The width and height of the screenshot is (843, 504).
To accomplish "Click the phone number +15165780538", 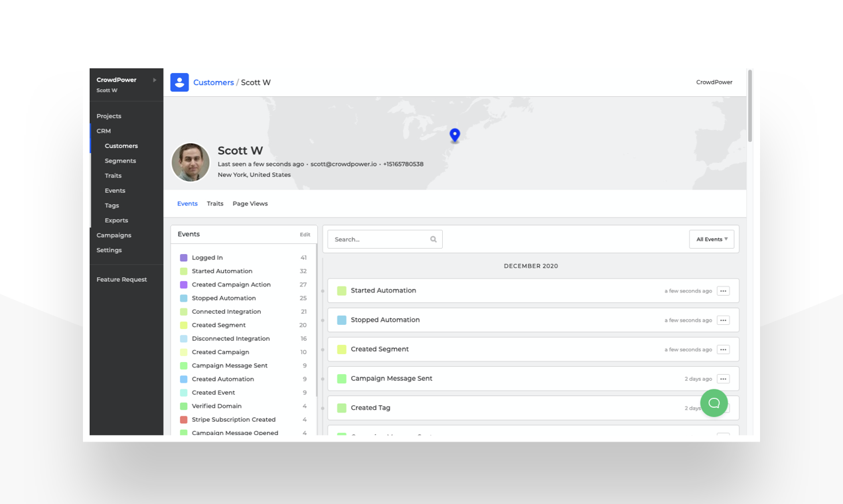I will 403,164.
